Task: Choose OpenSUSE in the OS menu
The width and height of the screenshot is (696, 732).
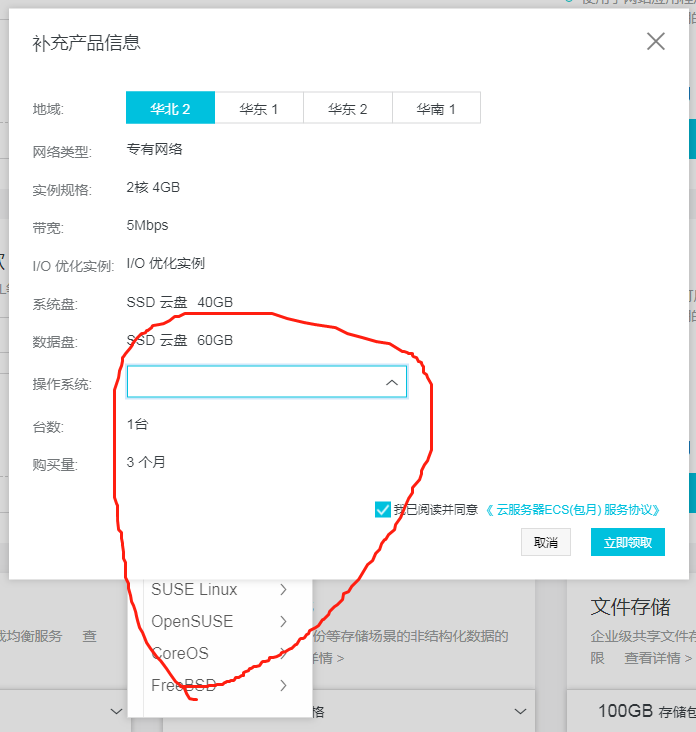Action: (192, 621)
